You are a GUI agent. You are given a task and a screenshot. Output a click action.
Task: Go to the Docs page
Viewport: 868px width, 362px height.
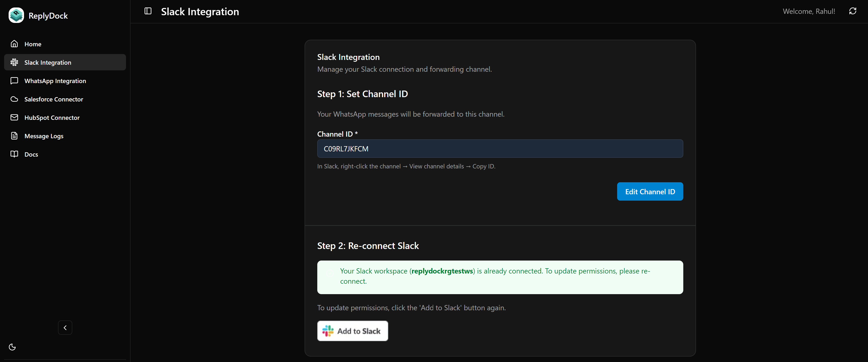click(31, 155)
